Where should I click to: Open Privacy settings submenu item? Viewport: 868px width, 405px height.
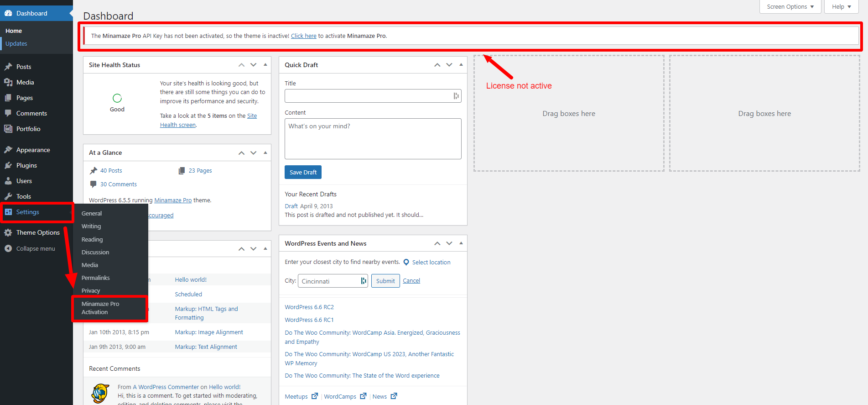click(91, 290)
